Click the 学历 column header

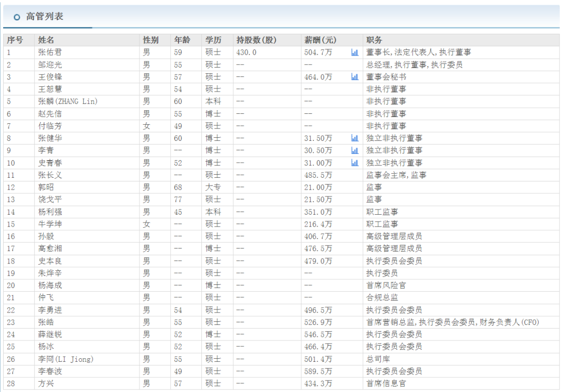213,40
